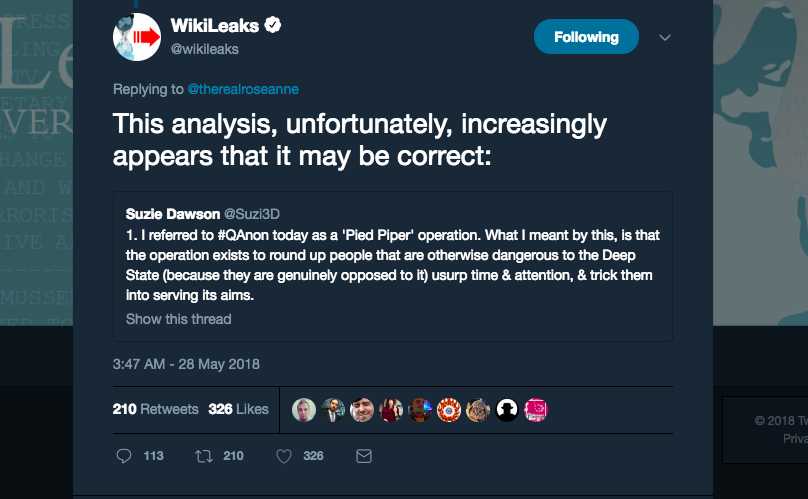Screen dimensions: 808x499
Task: Show this thread from Suzie Dawson
Action: coord(178,319)
